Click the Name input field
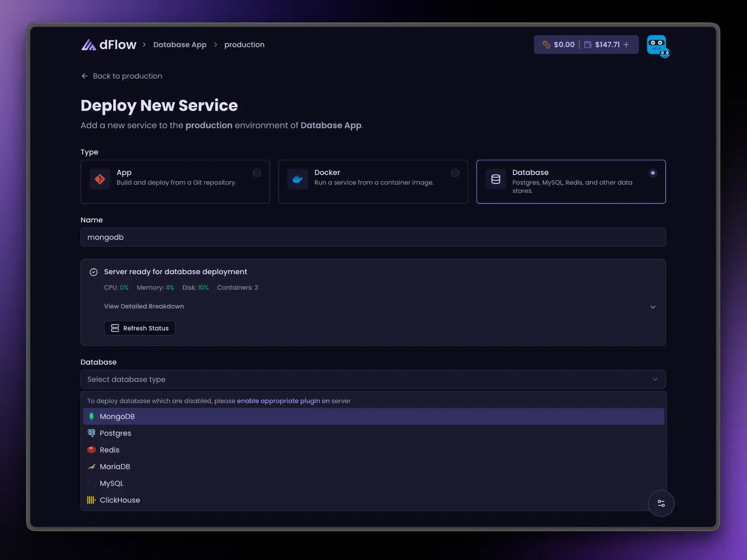Image resolution: width=747 pixels, height=560 pixels. point(373,237)
